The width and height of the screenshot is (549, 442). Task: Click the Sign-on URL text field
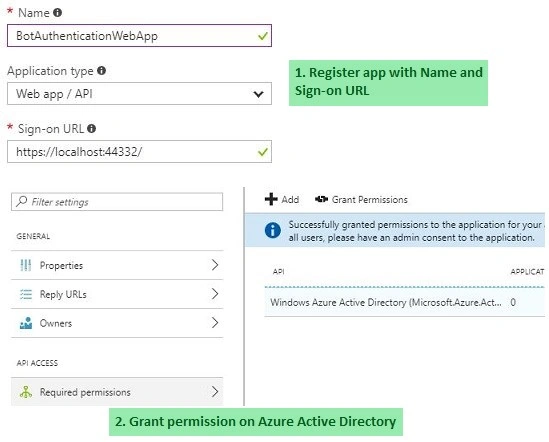point(139,152)
